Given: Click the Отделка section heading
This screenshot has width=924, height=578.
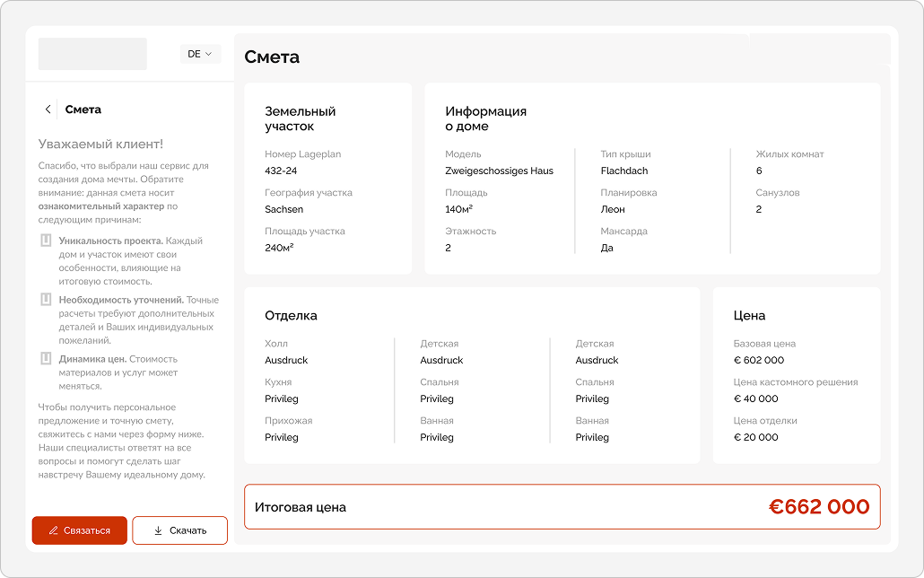Looking at the screenshot, I should click(292, 316).
